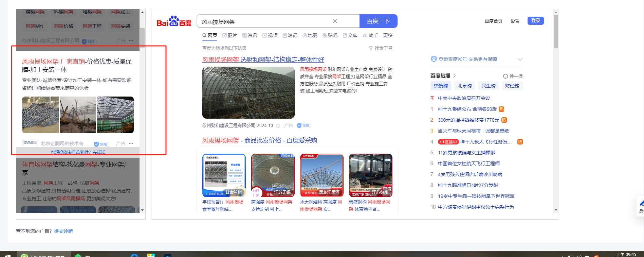Screen dimensions: 644x257
Task: Click the news icon beside 资讯
Action: click(245, 35)
